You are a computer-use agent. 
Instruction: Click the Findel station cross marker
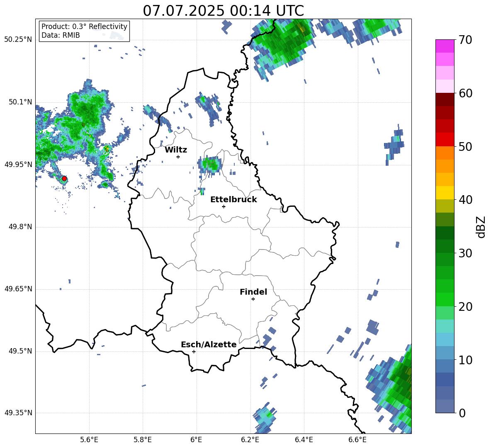pos(253,299)
